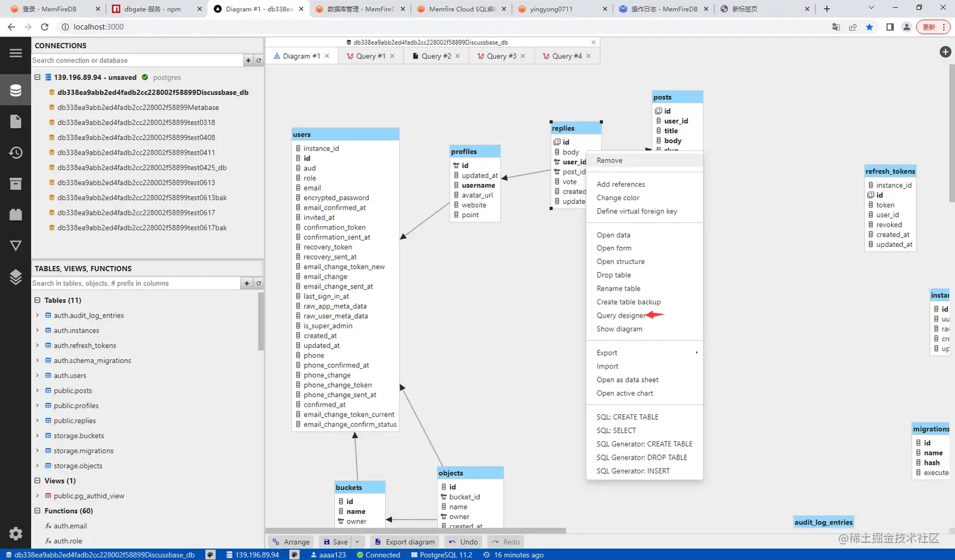The height and width of the screenshot is (560, 955).
Task: Focus the Search connection or database field
Action: coord(137,60)
